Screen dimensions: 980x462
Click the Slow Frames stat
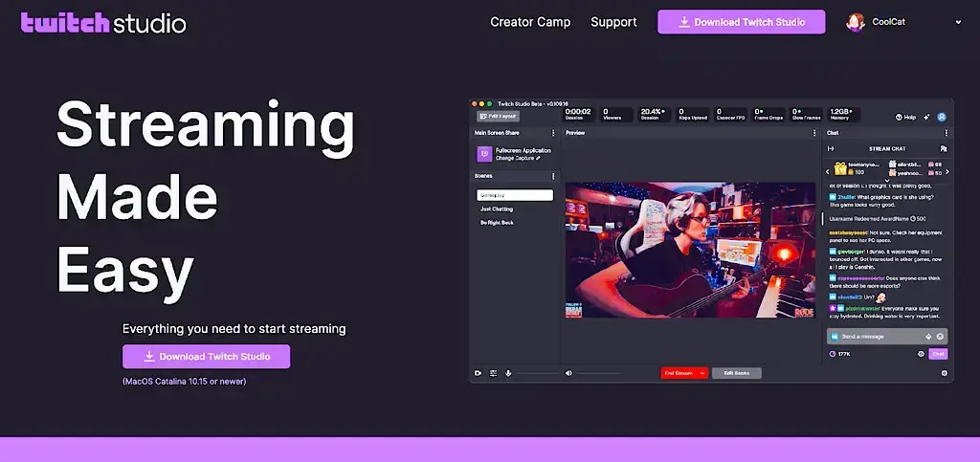click(806, 114)
